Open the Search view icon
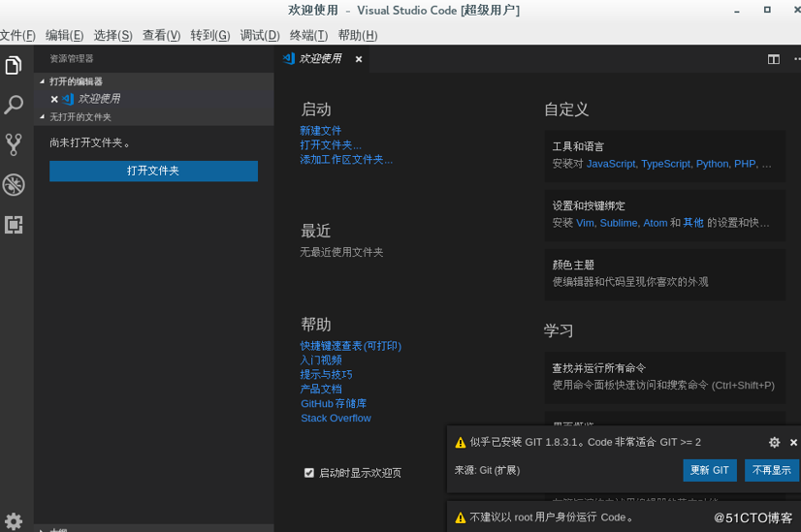Image resolution: width=801 pixels, height=532 pixels. 14,105
